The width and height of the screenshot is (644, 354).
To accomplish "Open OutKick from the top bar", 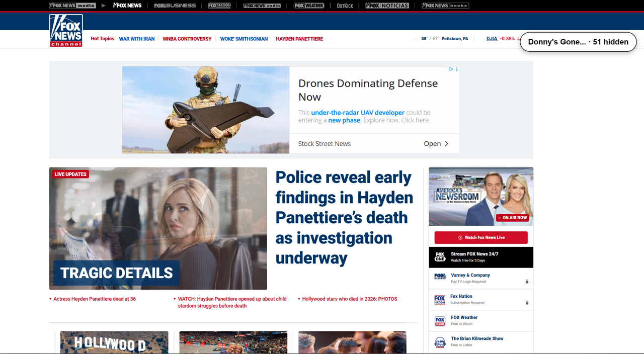I will tap(345, 6).
